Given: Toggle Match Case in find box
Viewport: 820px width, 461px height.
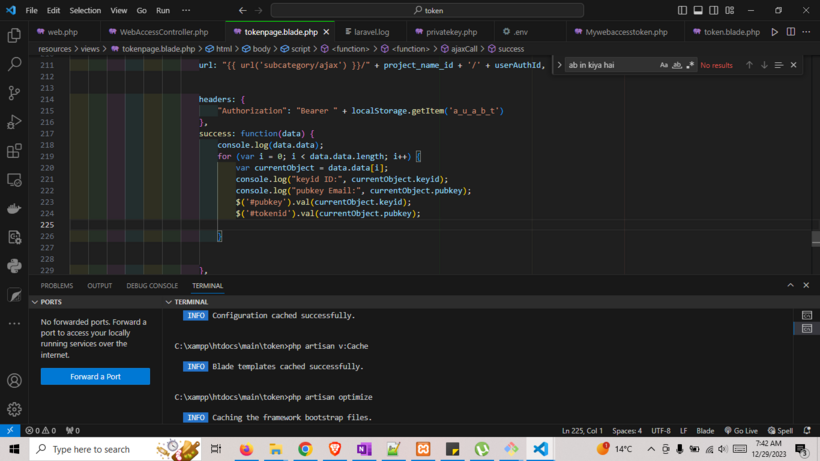Looking at the screenshot, I should point(664,65).
